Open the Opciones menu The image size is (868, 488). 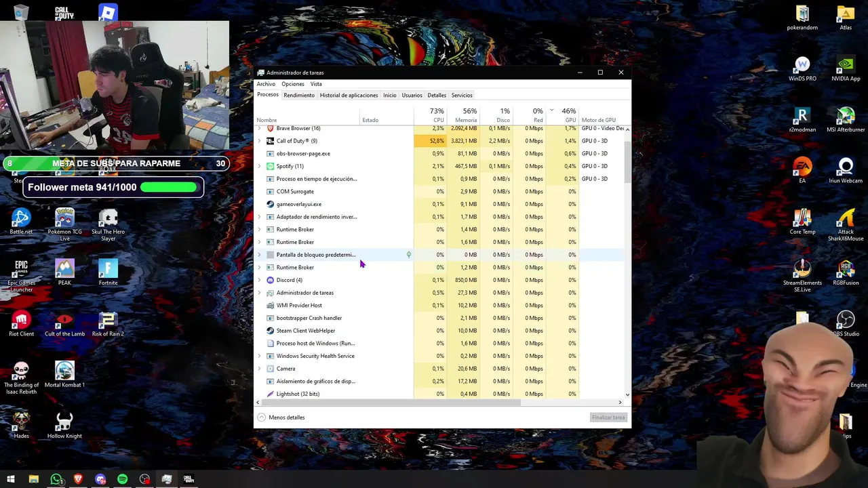[293, 84]
